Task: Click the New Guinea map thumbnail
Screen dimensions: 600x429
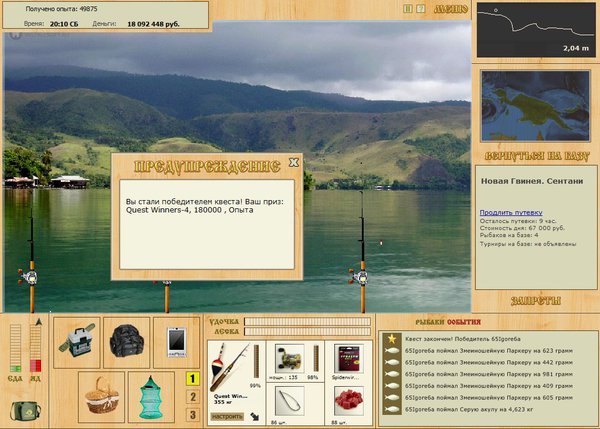Action: tap(535, 106)
